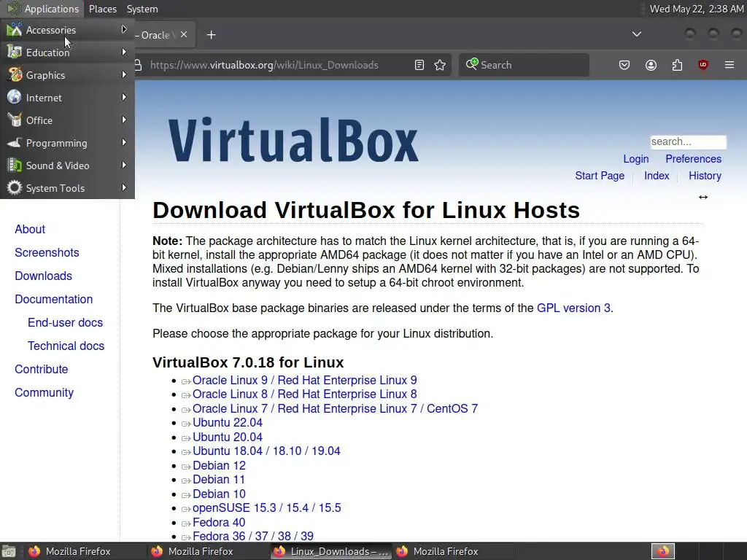
Task: Open the History link
Action: pos(705,176)
